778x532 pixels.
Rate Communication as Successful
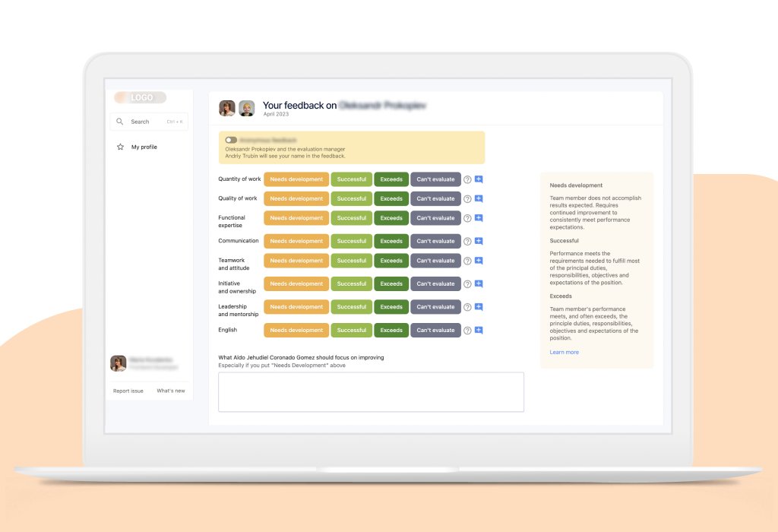[x=351, y=241]
